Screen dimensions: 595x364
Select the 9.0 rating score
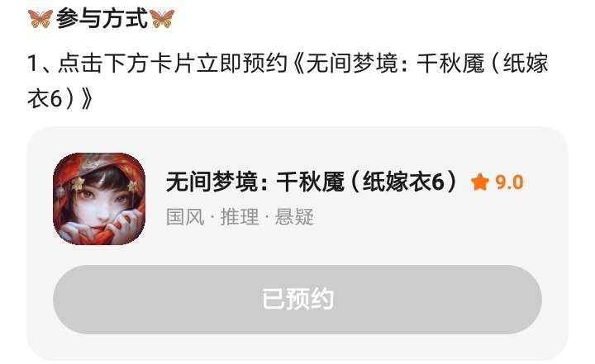509,182
